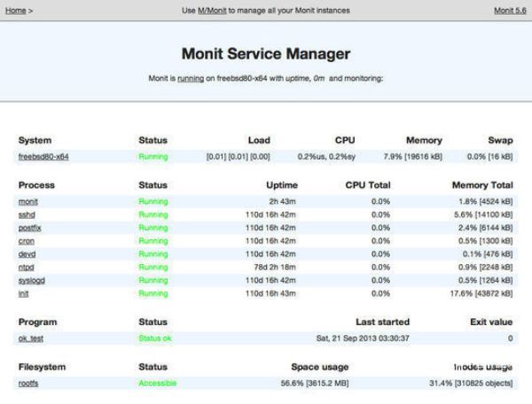Open the postfix process page
The image size is (532, 404).
tap(29, 228)
